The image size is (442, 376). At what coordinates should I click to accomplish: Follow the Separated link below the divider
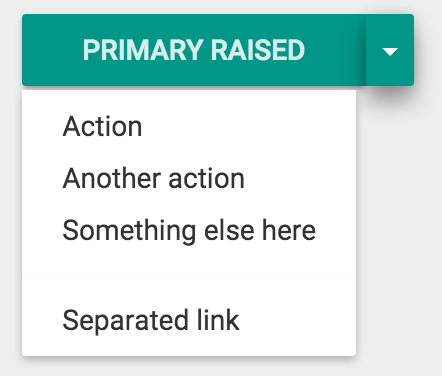click(x=189, y=320)
